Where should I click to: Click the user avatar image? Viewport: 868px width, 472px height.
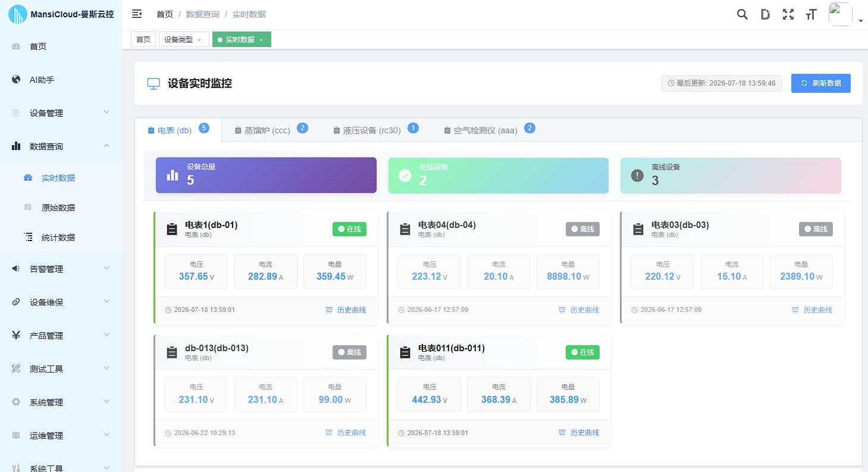(x=840, y=14)
